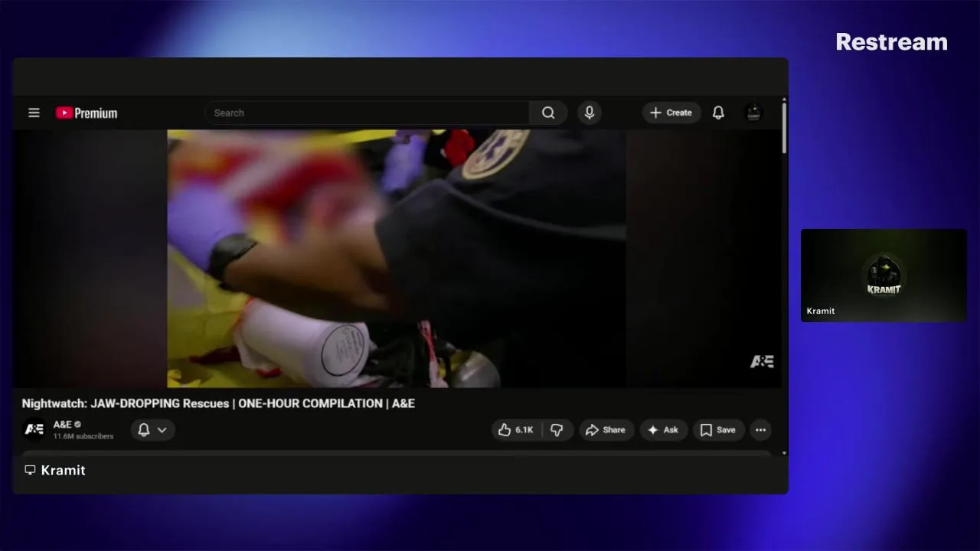
Task: Click the Kramit screen share label
Action: [x=55, y=470]
